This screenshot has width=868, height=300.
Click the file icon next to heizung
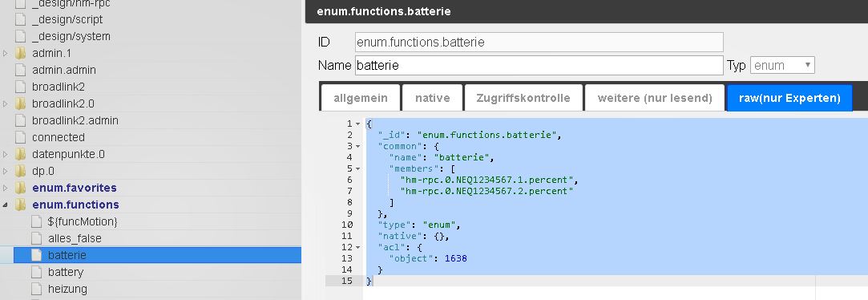37,289
